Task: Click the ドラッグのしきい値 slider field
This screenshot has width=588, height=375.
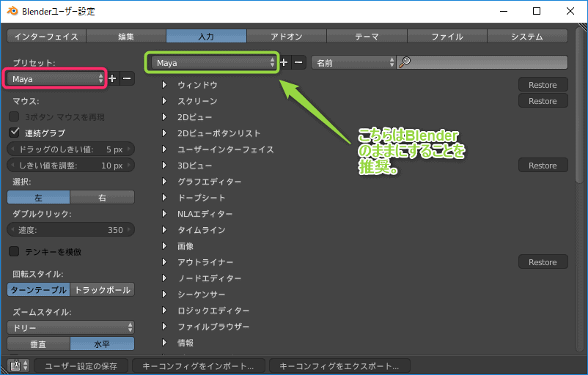Action: click(x=70, y=149)
